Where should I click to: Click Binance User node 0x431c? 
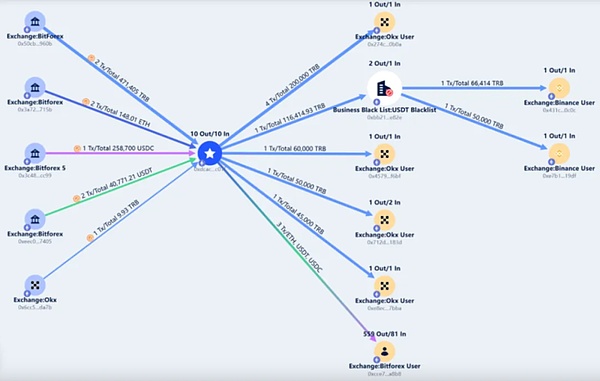pyautogui.click(x=559, y=88)
